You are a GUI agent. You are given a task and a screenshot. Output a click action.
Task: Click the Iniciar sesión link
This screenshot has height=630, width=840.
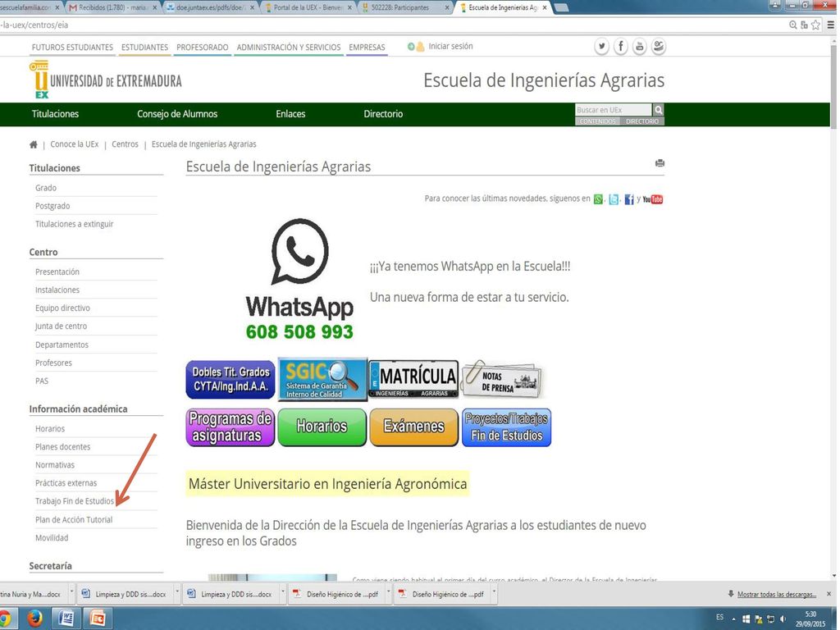pyautogui.click(x=450, y=47)
